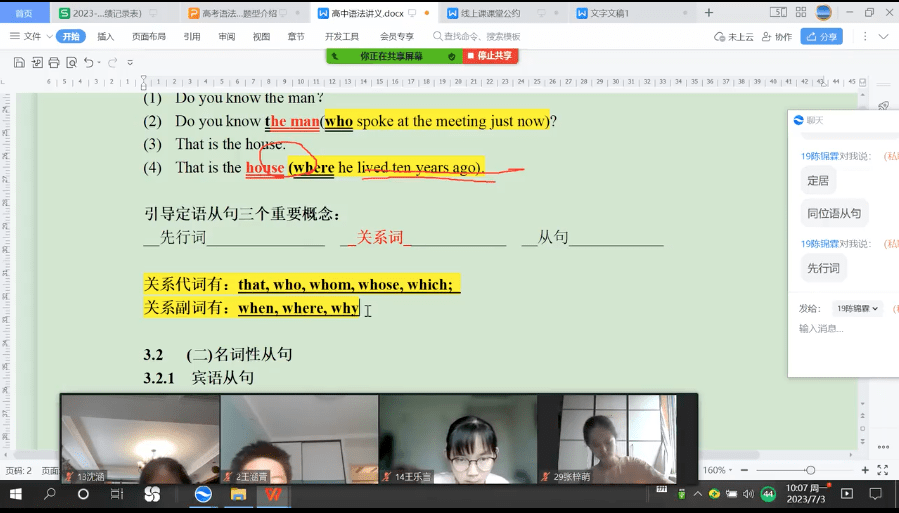Image resolution: width=899 pixels, height=513 pixels.
Task: Switch to the 会员专享 ribbon tab
Action: tap(397, 36)
